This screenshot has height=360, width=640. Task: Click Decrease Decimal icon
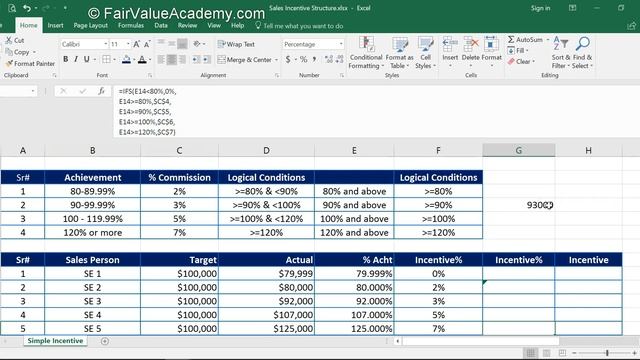click(x=340, y=60)
